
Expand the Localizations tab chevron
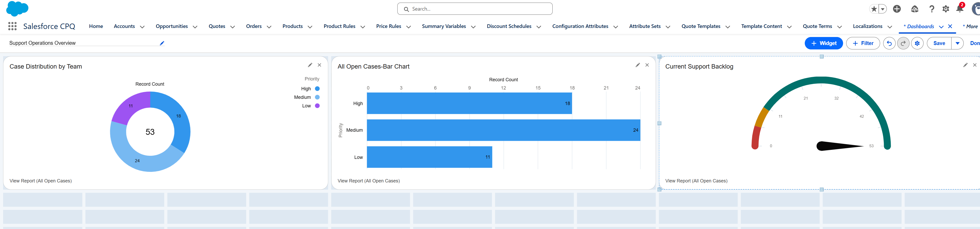(890, 27)
